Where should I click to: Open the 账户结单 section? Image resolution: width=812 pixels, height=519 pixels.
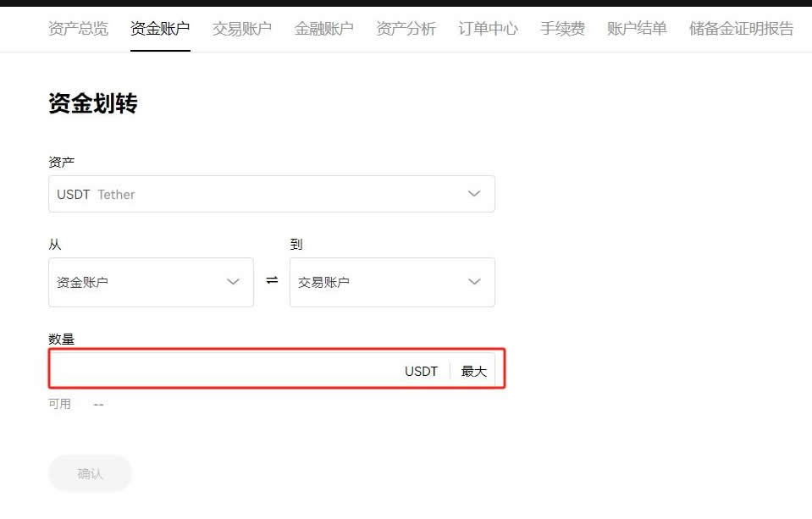click(x=637, y=26)
